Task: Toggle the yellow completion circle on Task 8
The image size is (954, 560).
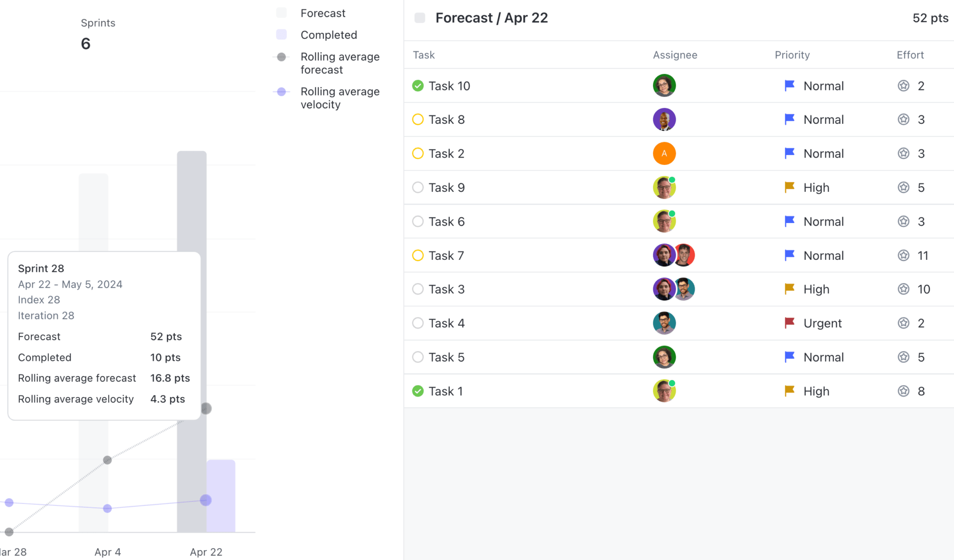Action: [x=418, y=119]
